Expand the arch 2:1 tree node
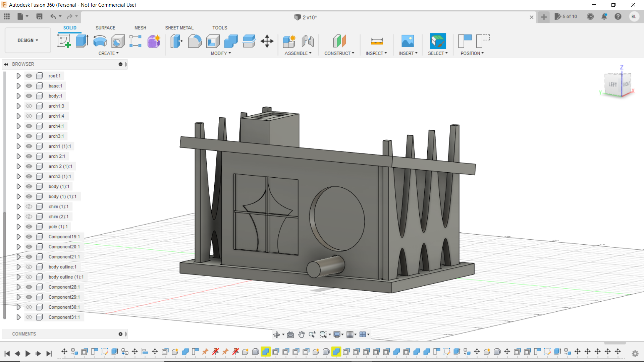644x362 pixels. click(x=18, y=156)
